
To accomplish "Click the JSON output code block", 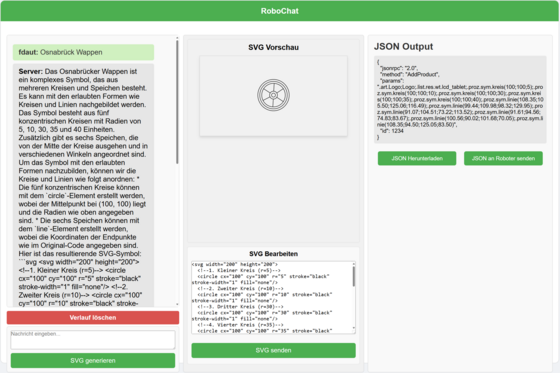I will click(460, 100).
